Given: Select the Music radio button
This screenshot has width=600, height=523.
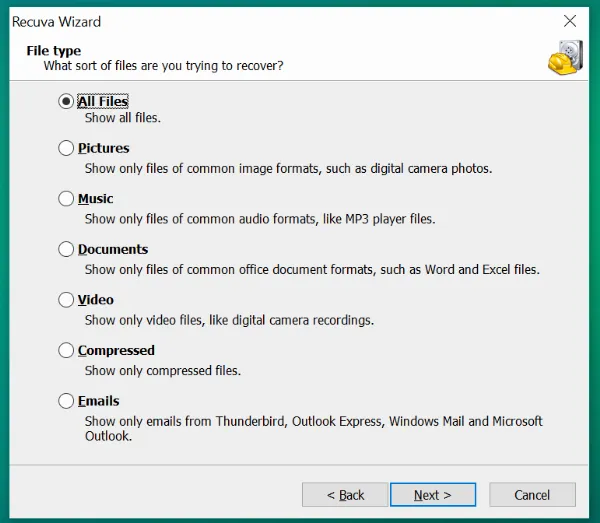Looking at the screenshot, I should [x=67, y=199].
